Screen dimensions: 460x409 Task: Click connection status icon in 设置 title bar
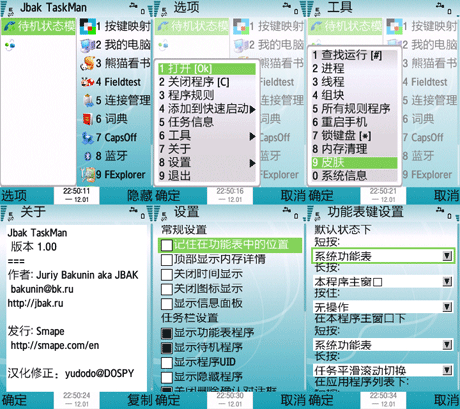(286, 210)
